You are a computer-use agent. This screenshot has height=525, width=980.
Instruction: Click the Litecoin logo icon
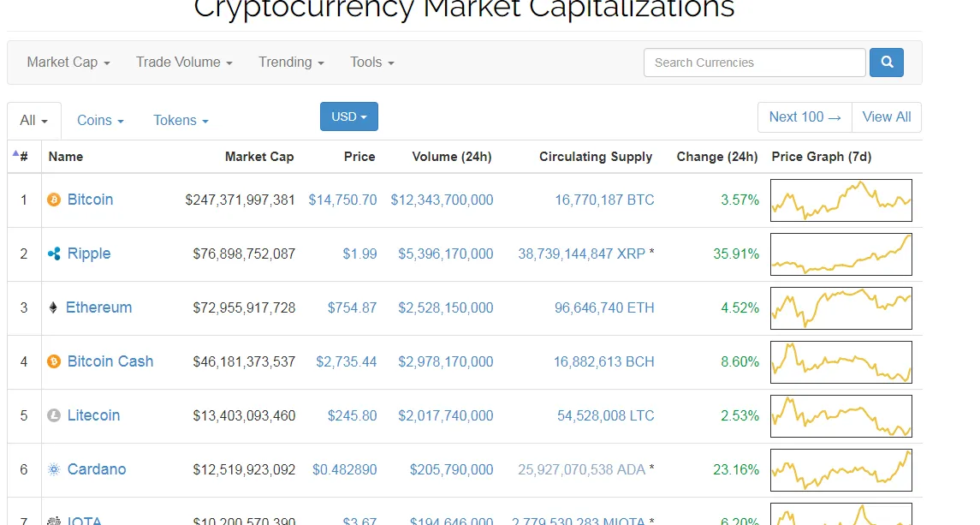54,415
